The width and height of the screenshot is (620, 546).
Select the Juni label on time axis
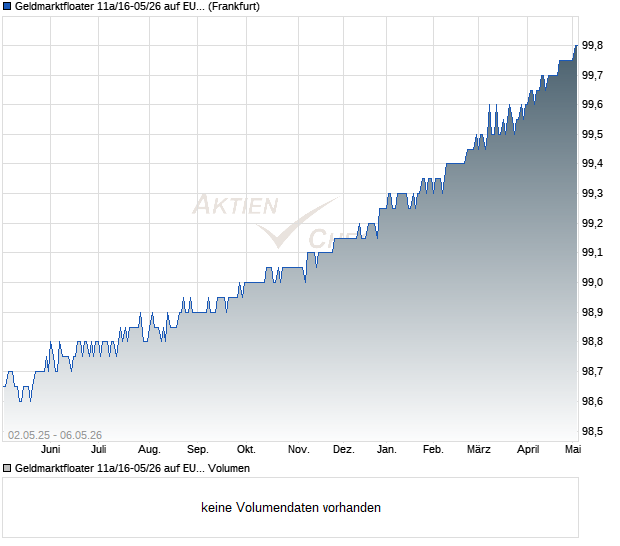point(51,450)
